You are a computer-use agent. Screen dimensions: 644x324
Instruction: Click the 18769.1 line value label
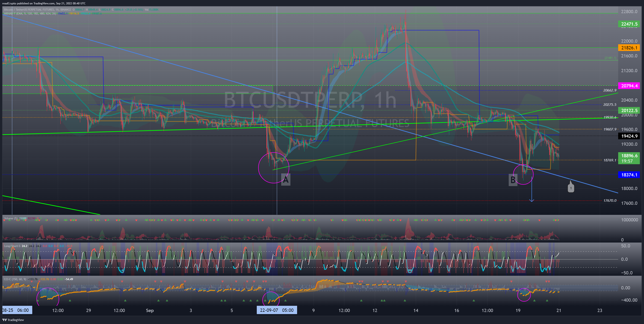(x=610, y=160)
